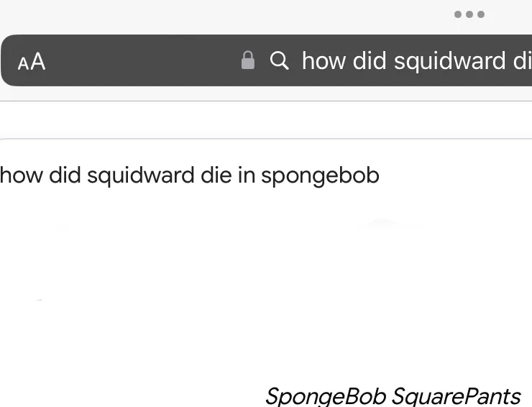Open Reader and text size options (AA)
This screenshot has width=532, height=407.
(x=32, y=62)
